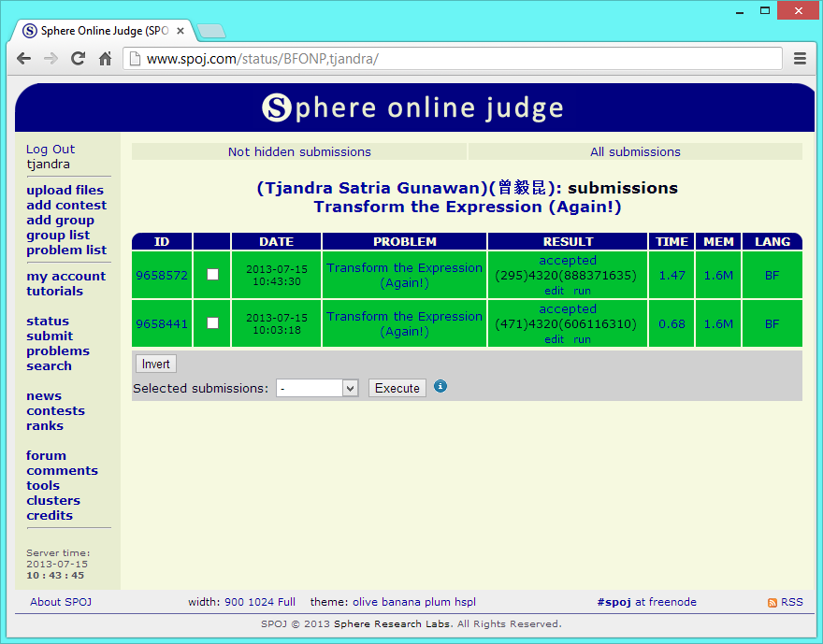Viewport: 823px width, 644px height.
Task: Click run for submission 9658441
Action: [582, 340]
